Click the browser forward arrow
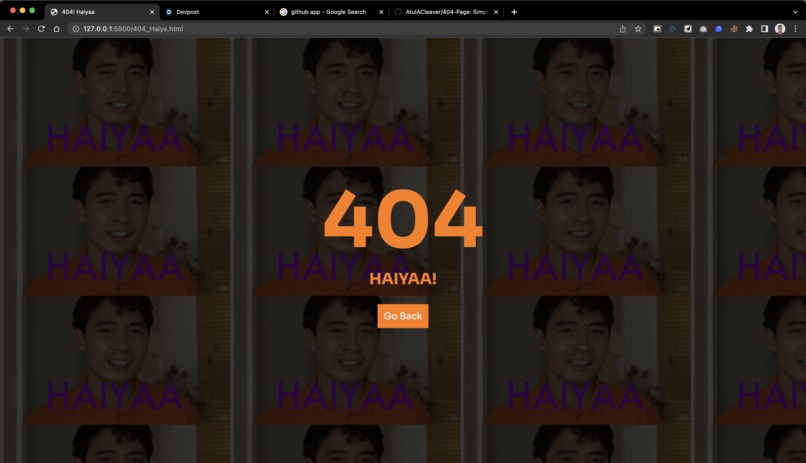The height and width of the screenshot is (463, 806). [x=26, y=29]
